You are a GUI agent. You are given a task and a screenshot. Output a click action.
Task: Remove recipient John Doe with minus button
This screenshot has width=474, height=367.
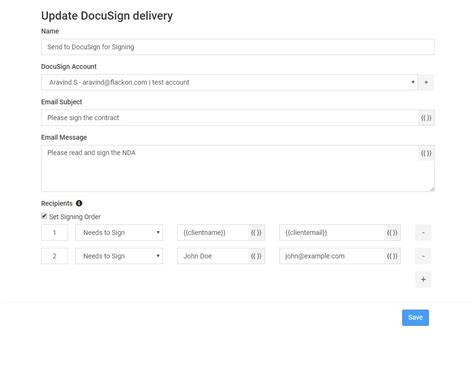point(423,256)
